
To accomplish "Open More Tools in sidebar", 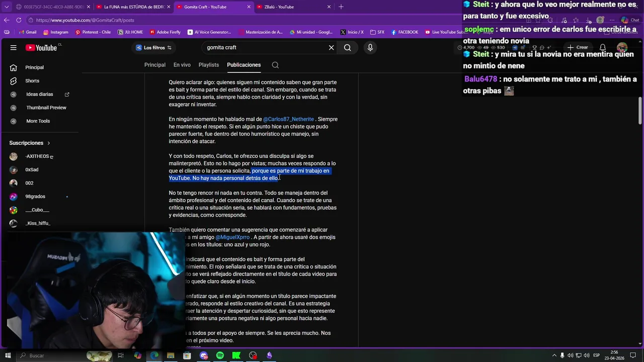I will point(40,121).
